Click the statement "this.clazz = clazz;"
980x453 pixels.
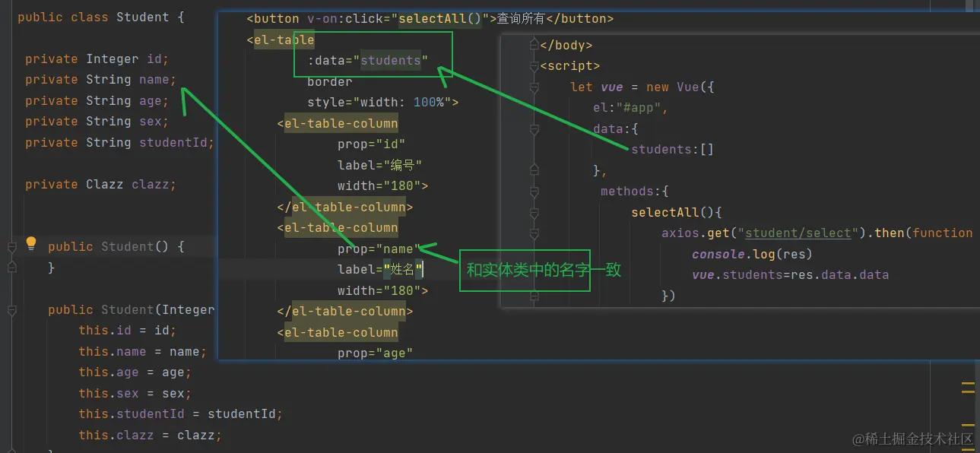[150, 436]
